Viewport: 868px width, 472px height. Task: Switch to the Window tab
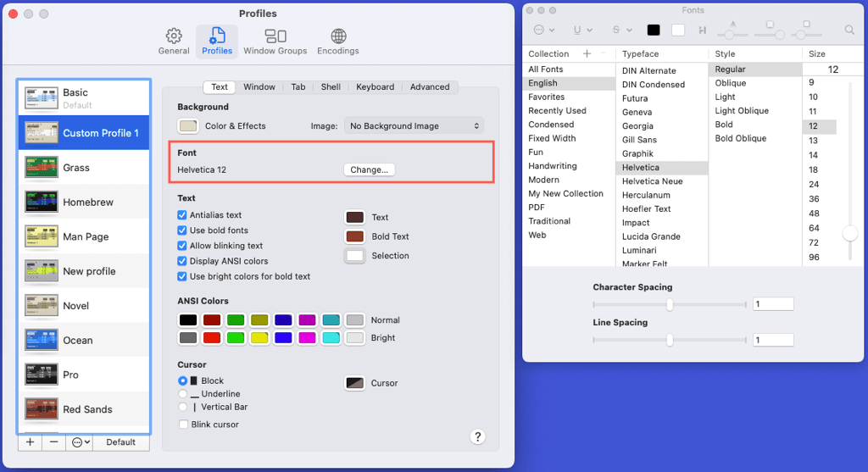pos(259,87)
